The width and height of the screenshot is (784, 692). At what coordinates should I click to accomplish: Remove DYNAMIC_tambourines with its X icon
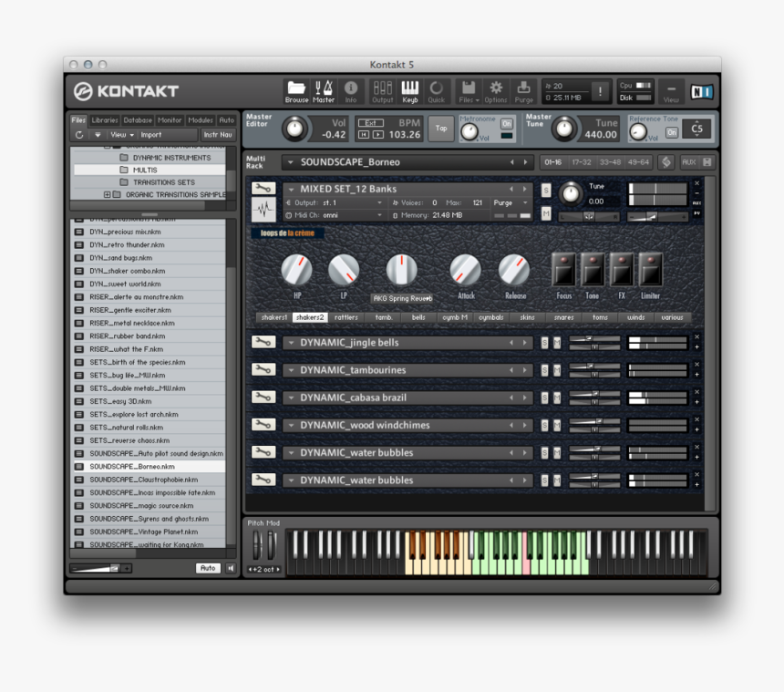[x=697, y=365]
